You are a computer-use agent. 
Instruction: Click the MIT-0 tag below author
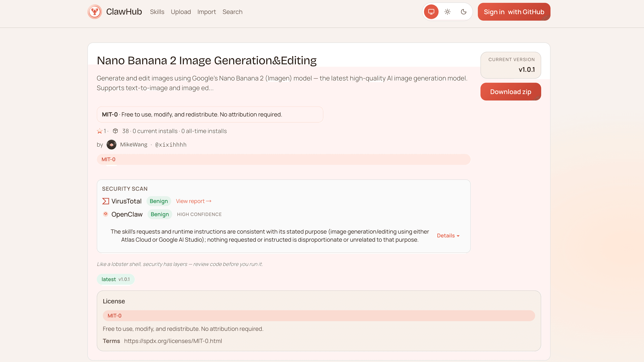pos(108,159)
